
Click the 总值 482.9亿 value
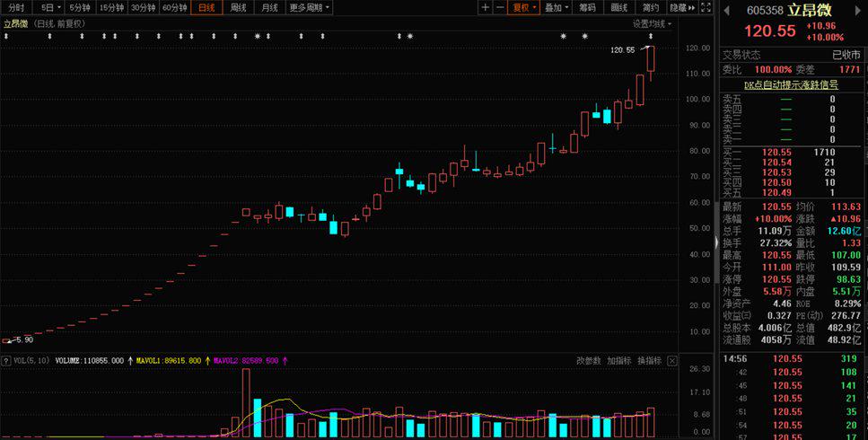tap(844, 328)
